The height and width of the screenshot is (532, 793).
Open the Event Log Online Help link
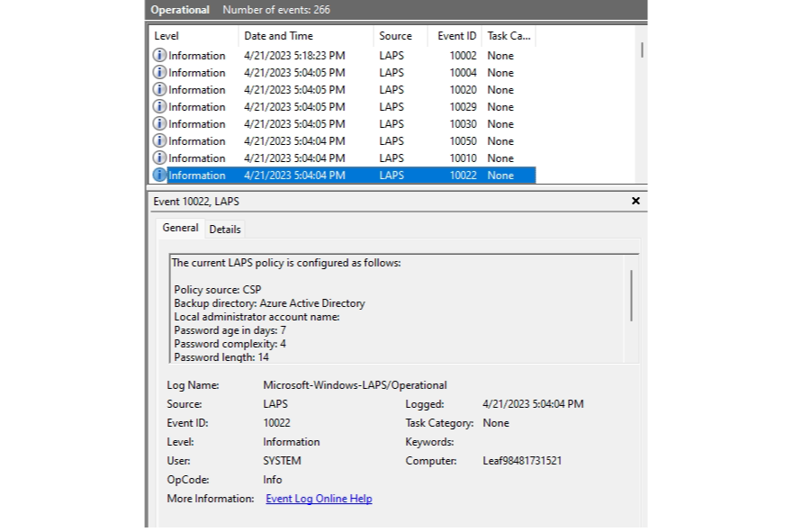tap(320, 498)
